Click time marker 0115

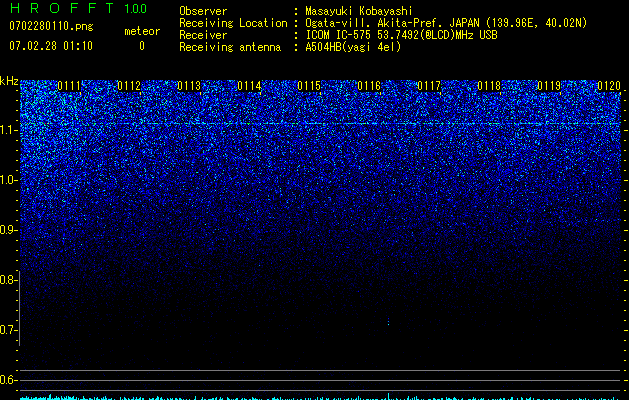point(309,86)
